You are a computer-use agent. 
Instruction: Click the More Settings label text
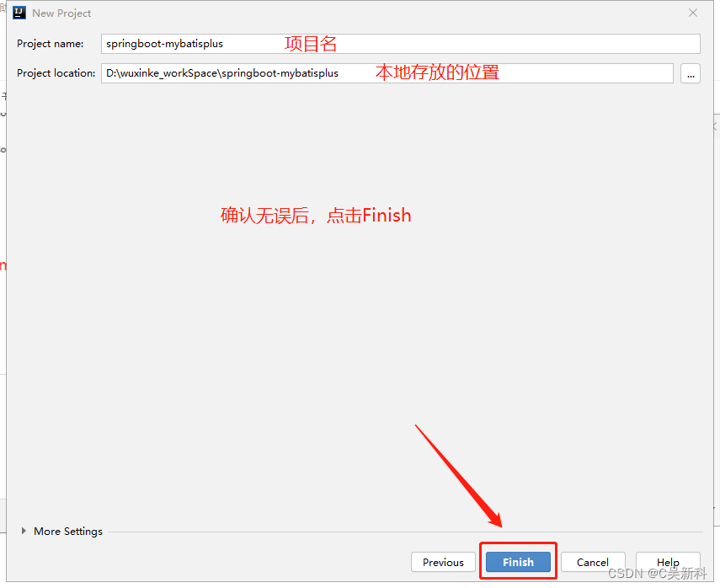click(x=68, y=531)
